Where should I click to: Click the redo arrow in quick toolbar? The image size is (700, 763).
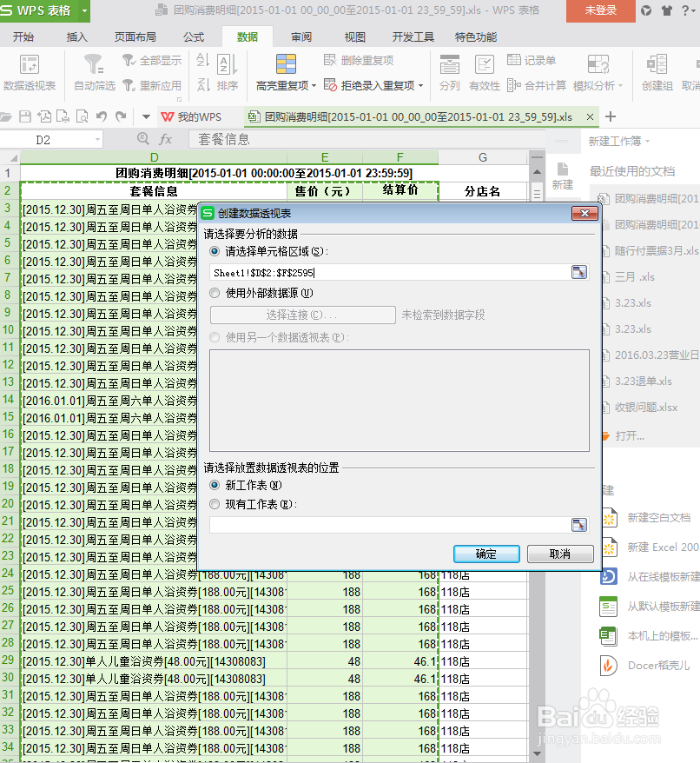click(x=121, y=116)
